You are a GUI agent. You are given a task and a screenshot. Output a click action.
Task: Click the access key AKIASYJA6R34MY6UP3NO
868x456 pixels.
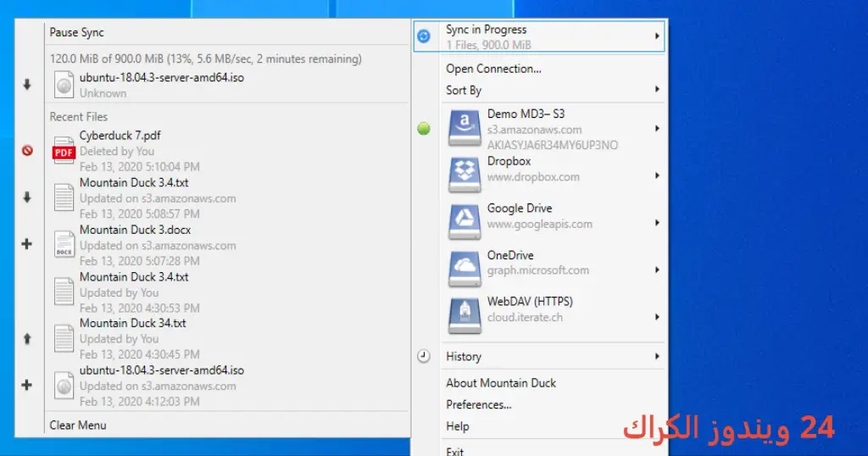[x=553, y=145]
